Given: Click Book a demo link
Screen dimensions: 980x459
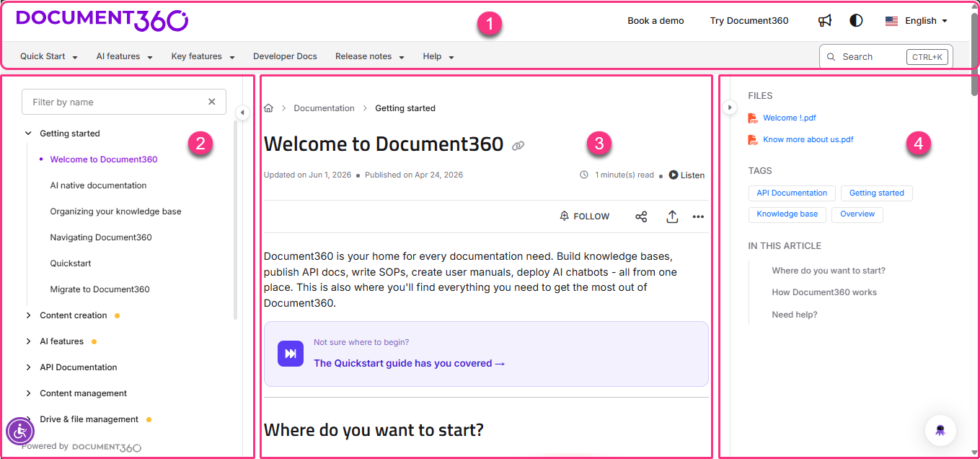Looking at the screenshot, I should pyautogui.click(x=655, y=21).
